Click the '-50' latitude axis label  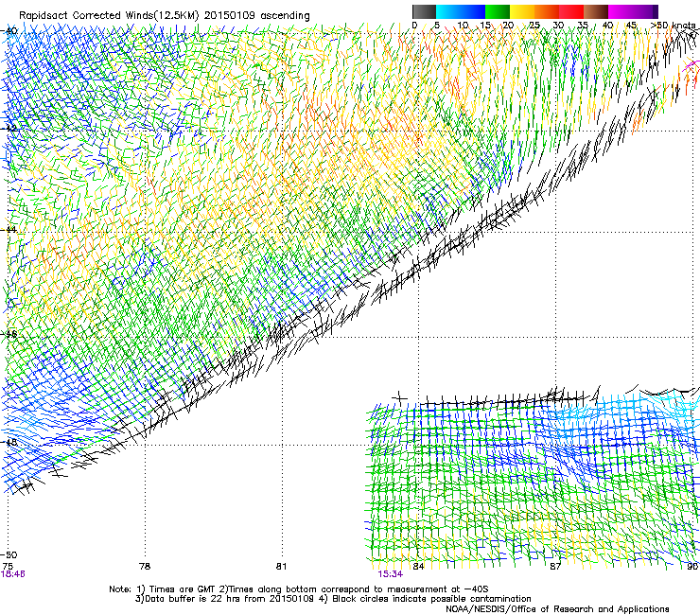pos(9,554)
